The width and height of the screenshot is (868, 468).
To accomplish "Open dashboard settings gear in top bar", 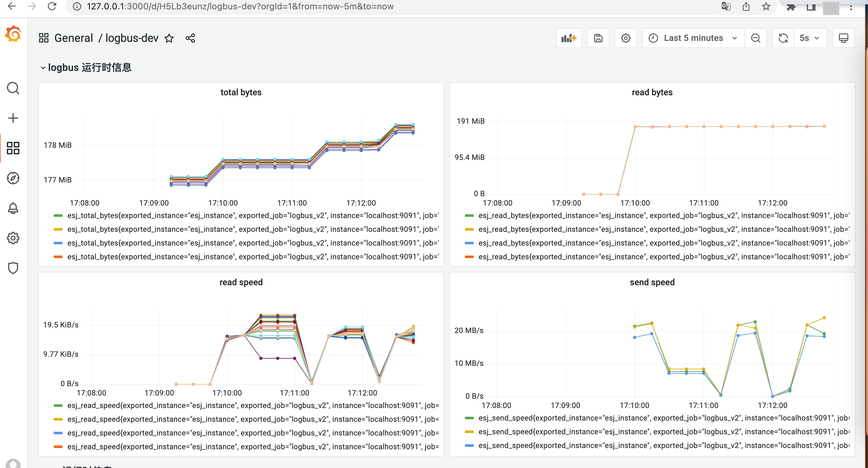I will tap(626, 38).
